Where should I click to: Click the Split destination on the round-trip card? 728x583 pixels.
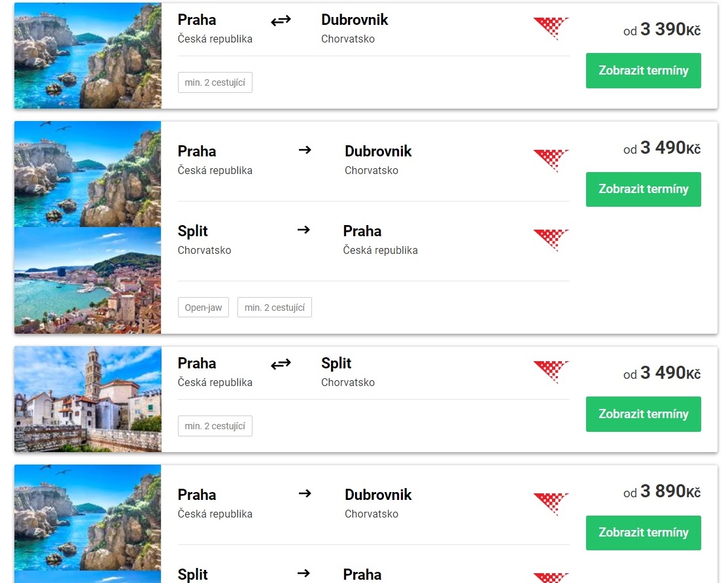click(336, 363)
